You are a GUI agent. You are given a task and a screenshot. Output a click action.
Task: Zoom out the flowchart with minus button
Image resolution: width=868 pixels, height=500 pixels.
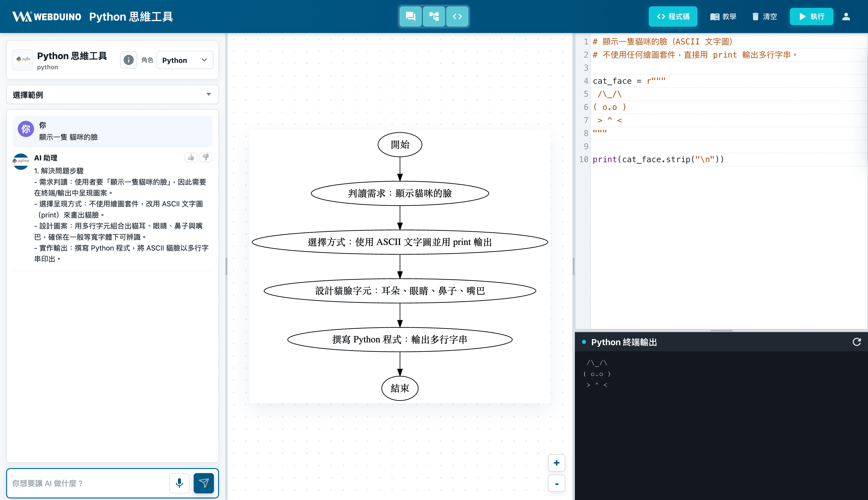(556, 484)
